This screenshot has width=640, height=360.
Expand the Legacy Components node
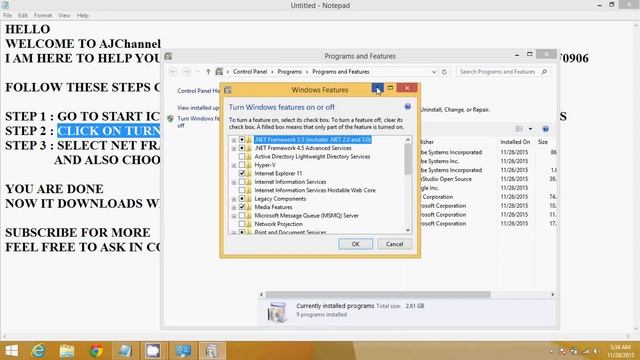coord(234,199)
